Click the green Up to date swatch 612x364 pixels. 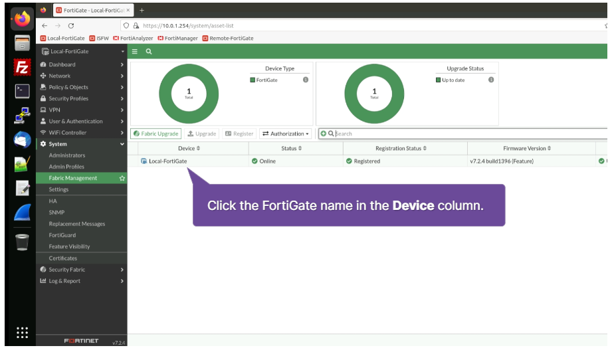click(x=438, y=80)
